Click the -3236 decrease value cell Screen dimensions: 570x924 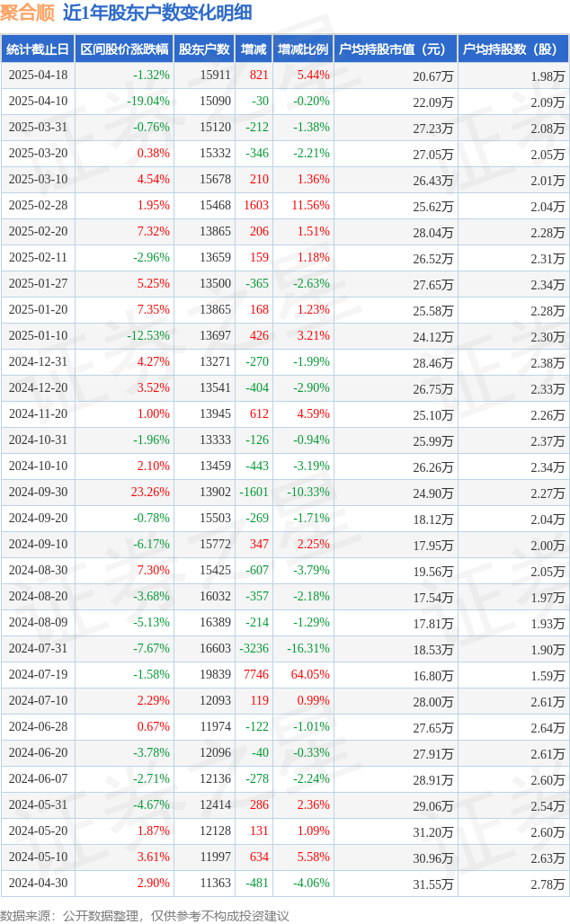[254, 649]
